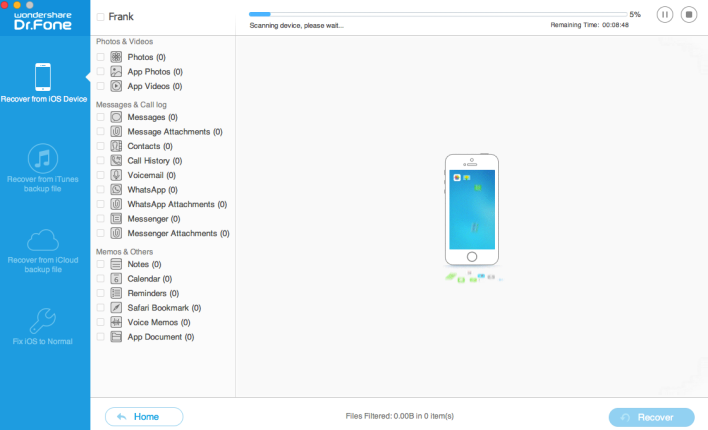Viewport: 708px width, 430px height.
Task: Pause the device scan
Action: [665, 14]
